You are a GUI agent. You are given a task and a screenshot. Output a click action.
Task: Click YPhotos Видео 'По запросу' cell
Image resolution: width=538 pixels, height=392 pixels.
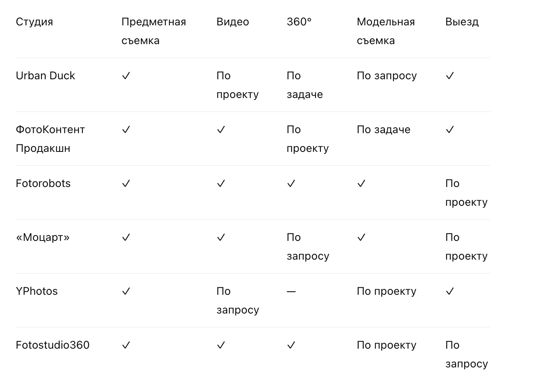(x=238, y=301)
